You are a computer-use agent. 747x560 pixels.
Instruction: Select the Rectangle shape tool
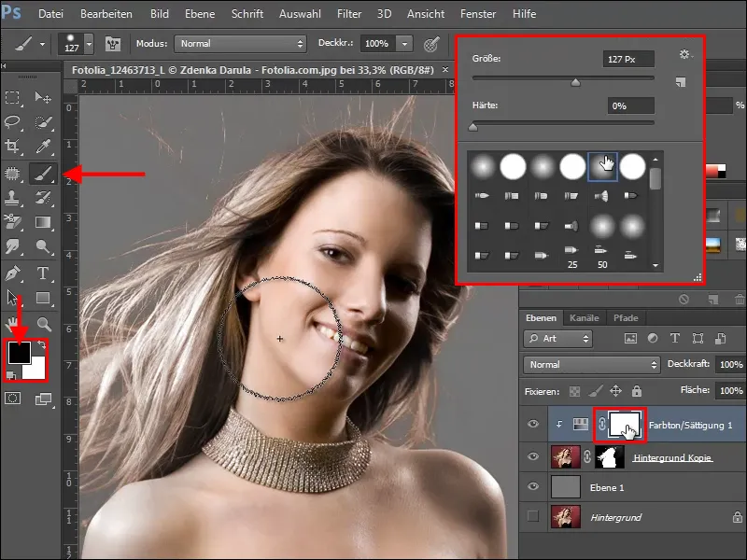[x=43, y=298]
